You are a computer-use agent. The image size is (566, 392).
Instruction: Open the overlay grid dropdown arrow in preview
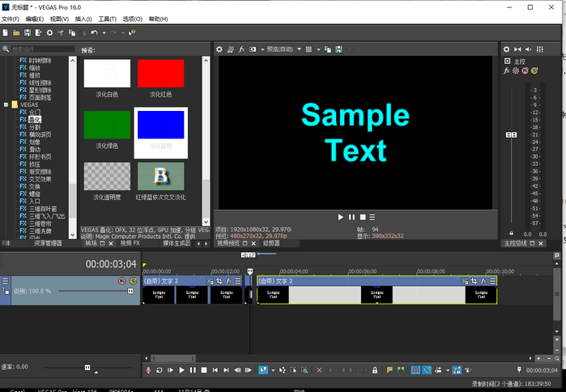[320, 49]
